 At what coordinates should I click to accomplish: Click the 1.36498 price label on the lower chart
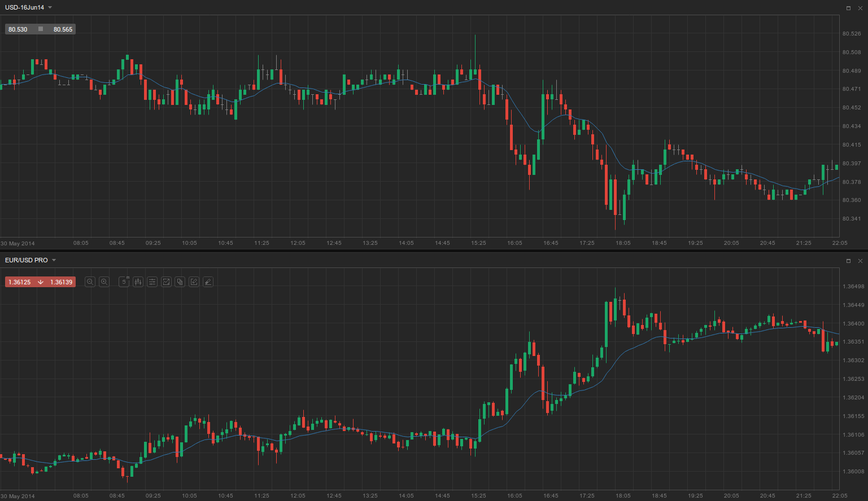pos(853,287)
